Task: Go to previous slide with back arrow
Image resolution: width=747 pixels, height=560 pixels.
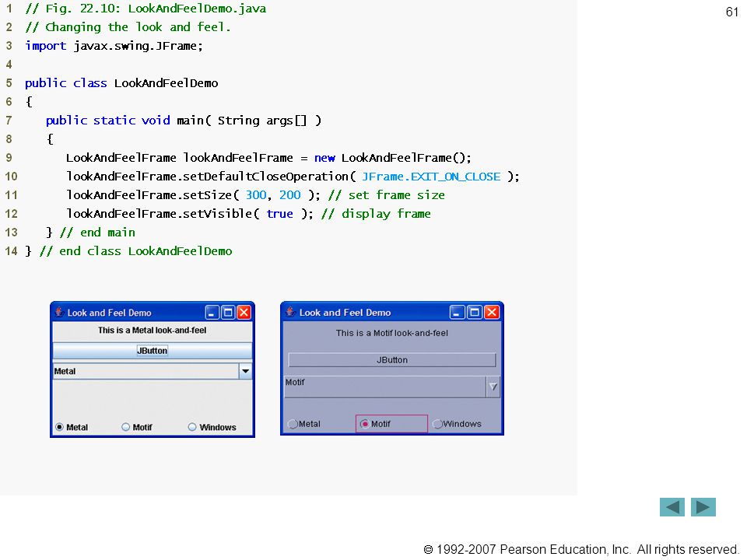Action: click(x=672, y=507)
